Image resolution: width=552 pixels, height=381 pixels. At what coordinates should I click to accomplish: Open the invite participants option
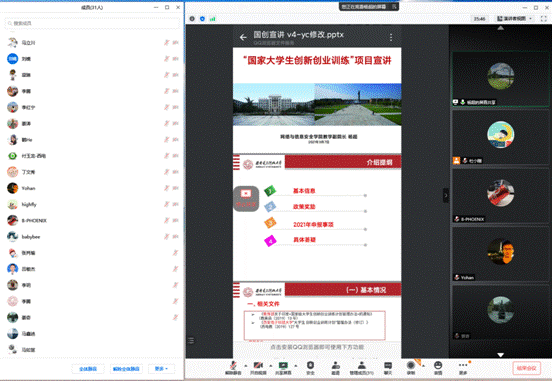336,368
